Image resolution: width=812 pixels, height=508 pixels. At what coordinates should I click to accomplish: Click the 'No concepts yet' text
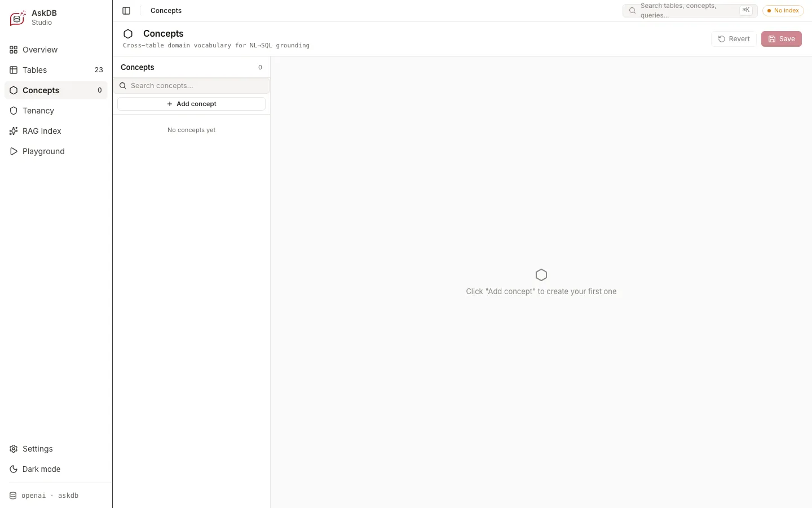[x=191, y=130]
